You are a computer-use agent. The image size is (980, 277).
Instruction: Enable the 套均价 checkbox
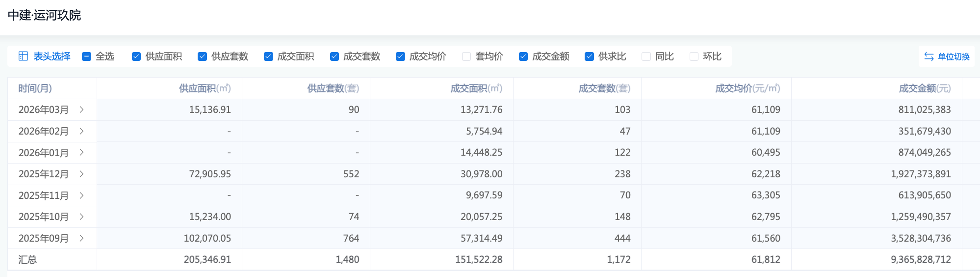click(x=466, y=56)
